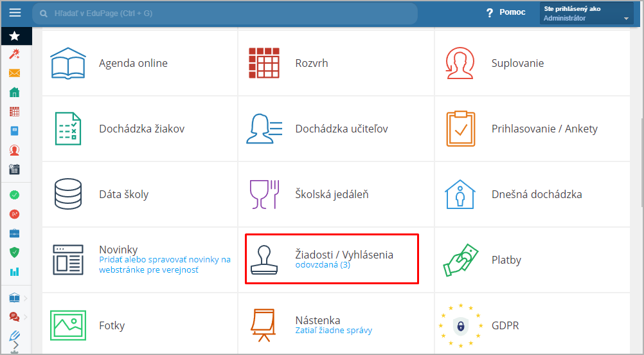Screen dimensions: 644x355
Task: Click the Dáta školy label
Action: coord(123,194)
